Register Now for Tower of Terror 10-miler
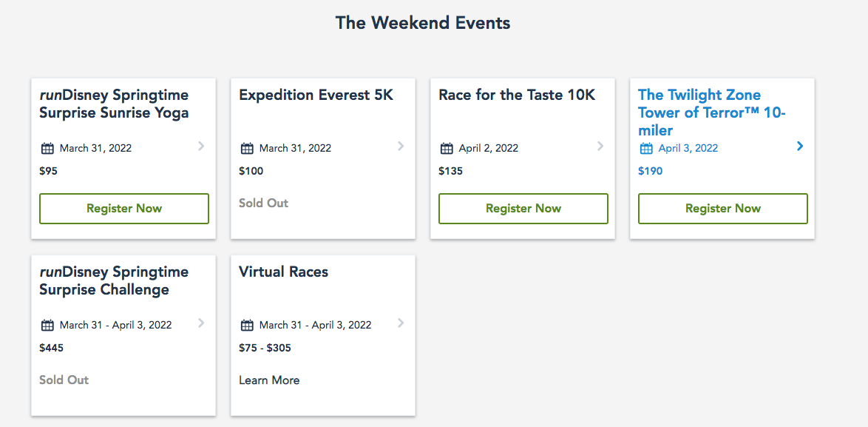The width and height of the screenshot is (868, 427). pyautogui.click(x=723, y=209)
